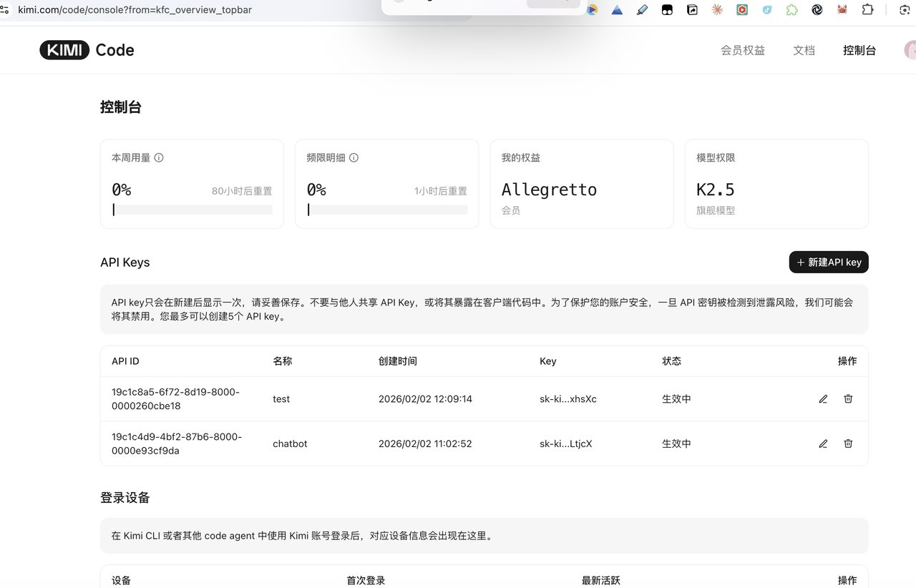Viewport: 916px width, 588px height.
Task: Click the 首次登录 column header
Action: (x=366, y=580)
